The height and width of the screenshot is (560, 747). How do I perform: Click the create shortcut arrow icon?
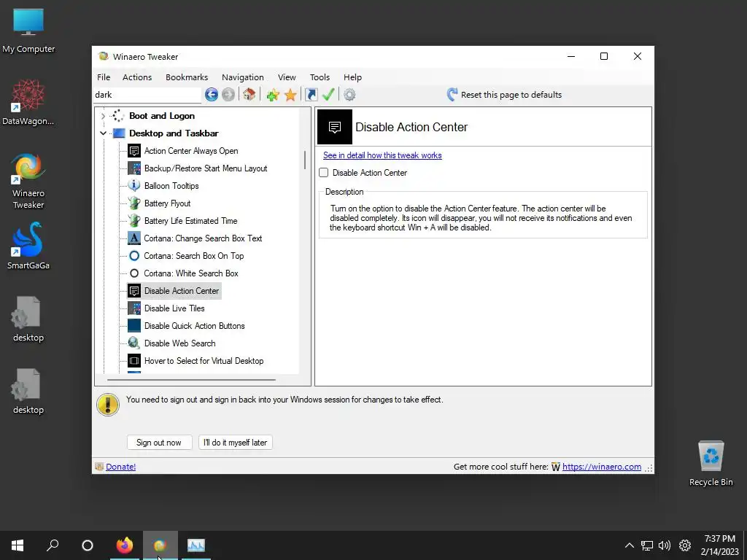pyautogui.click(x=311, y=95)
